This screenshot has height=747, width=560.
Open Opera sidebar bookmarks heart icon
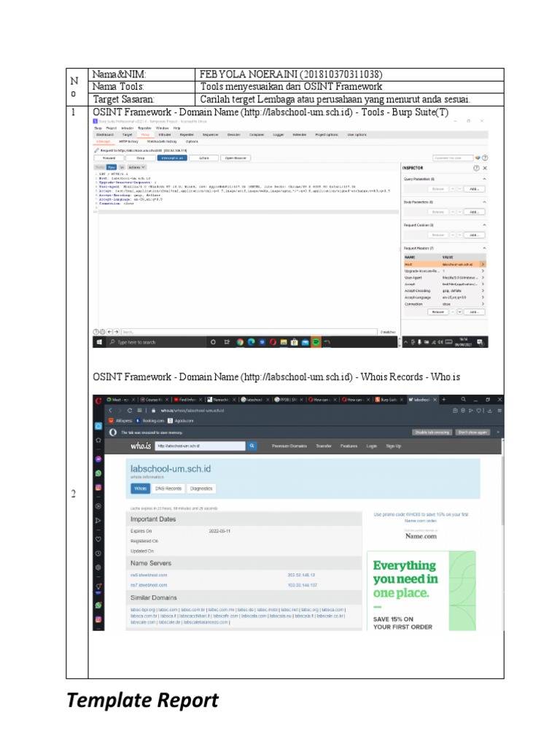pos(98,539)
